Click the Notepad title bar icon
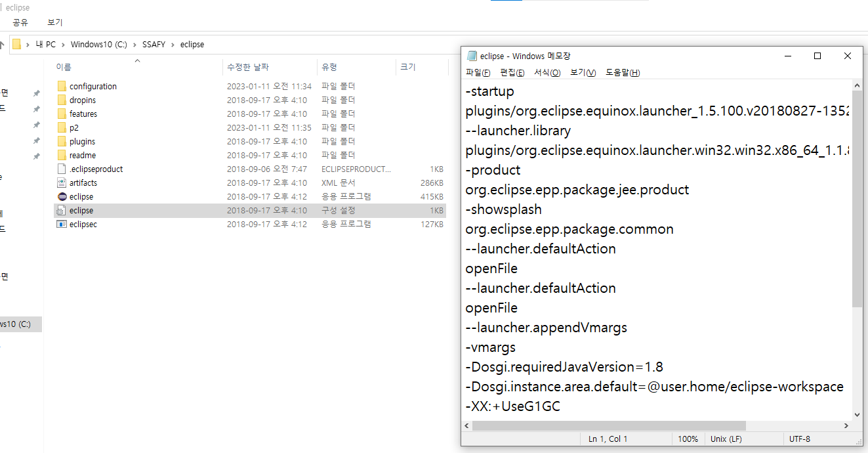This screenshot has width=868, height=453. click(x=472, y=56)
